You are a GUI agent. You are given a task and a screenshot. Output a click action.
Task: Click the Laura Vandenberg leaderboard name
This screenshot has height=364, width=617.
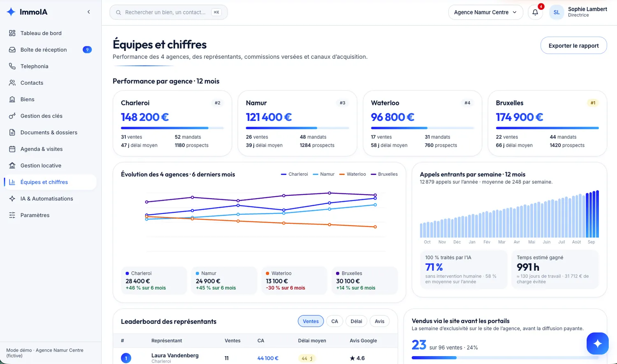click(x=175, y=355)
